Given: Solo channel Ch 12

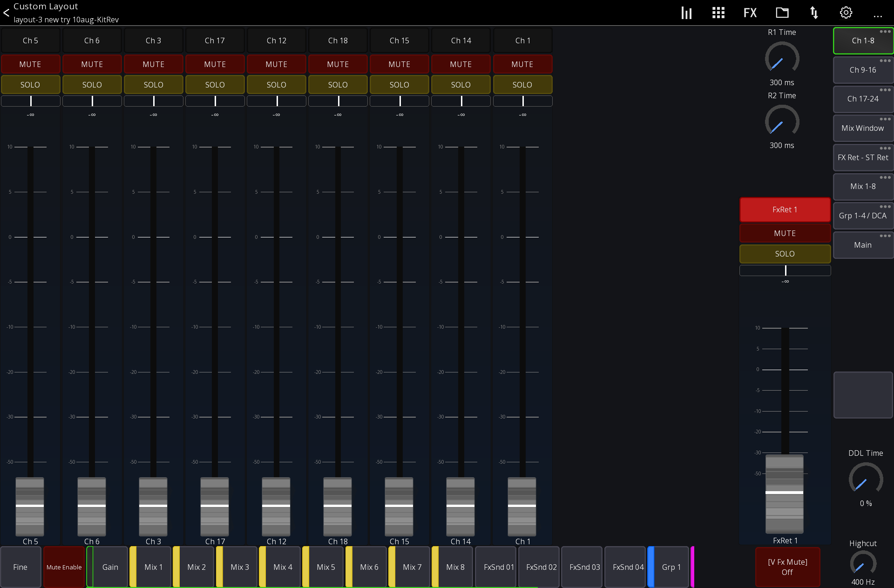Looking at the screenshot, I should 276,85.
